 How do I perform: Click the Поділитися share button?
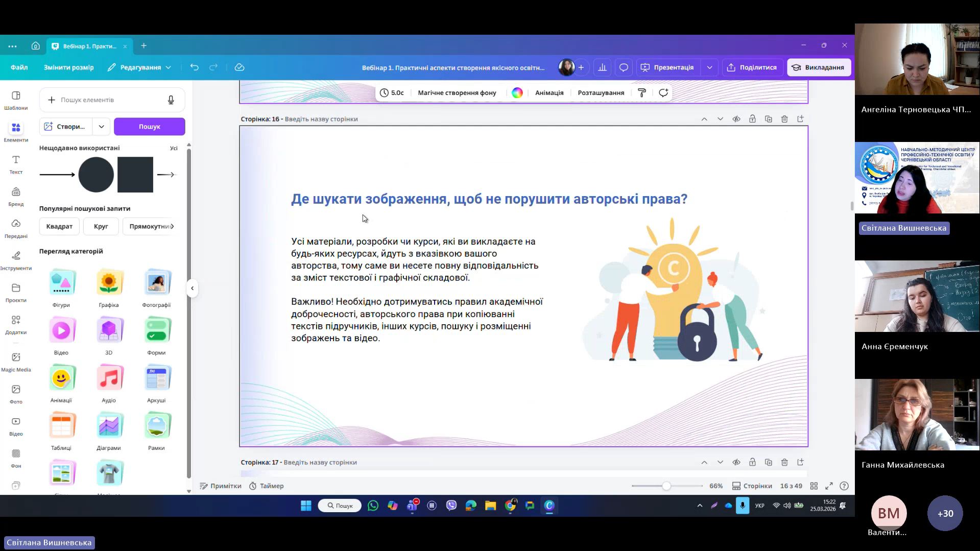[x=752, y=67]
